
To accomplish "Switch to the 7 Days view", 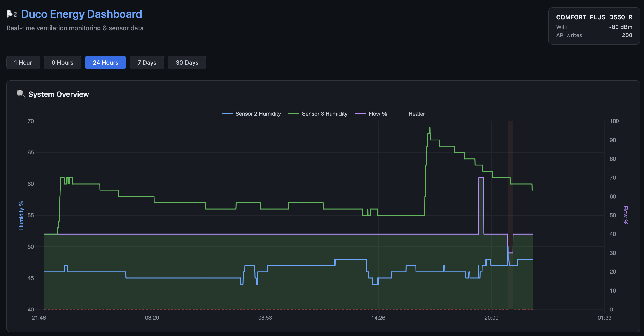I will pos(147,62).
